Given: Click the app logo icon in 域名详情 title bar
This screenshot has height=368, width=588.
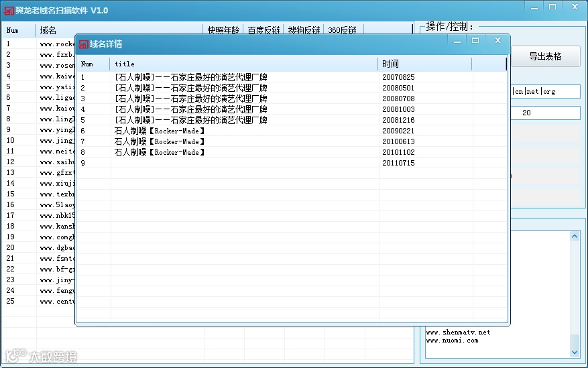Looking at the screenshot, I should pyautogui.click(x=83, y=44).
